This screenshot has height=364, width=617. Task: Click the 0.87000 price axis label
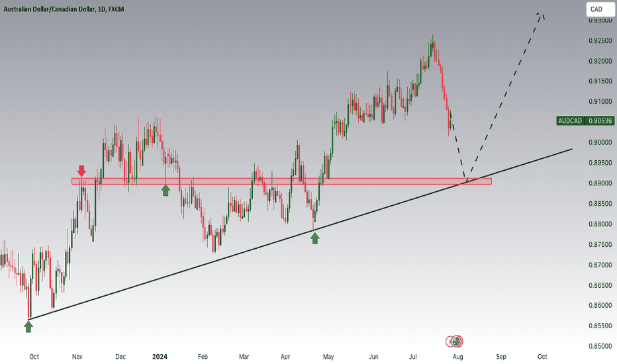click(600, 265)
